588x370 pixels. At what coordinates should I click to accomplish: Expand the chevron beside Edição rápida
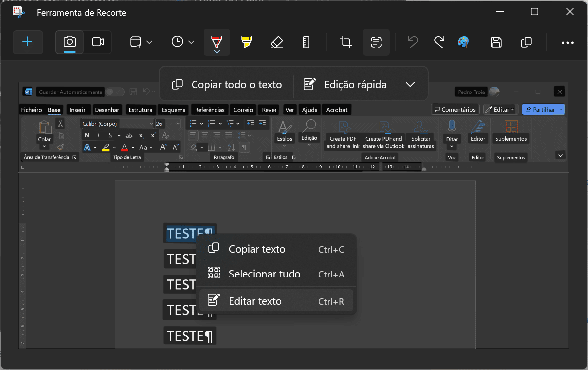coord(410,85)
